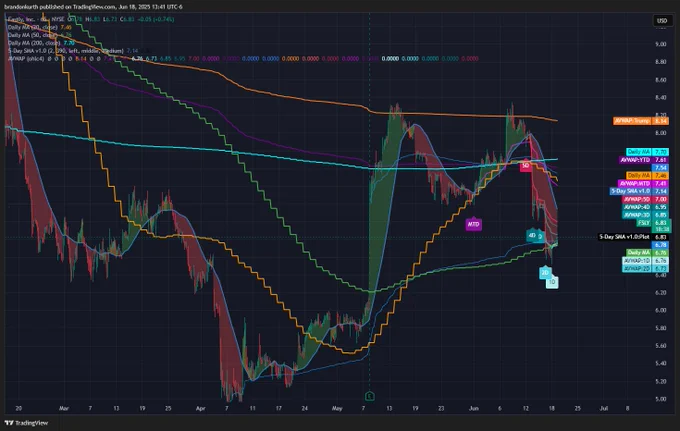The image size is (680, 431).
Task: Click the AVWAP:Trump 8.14 price label
Action: (x=641, y=121)
